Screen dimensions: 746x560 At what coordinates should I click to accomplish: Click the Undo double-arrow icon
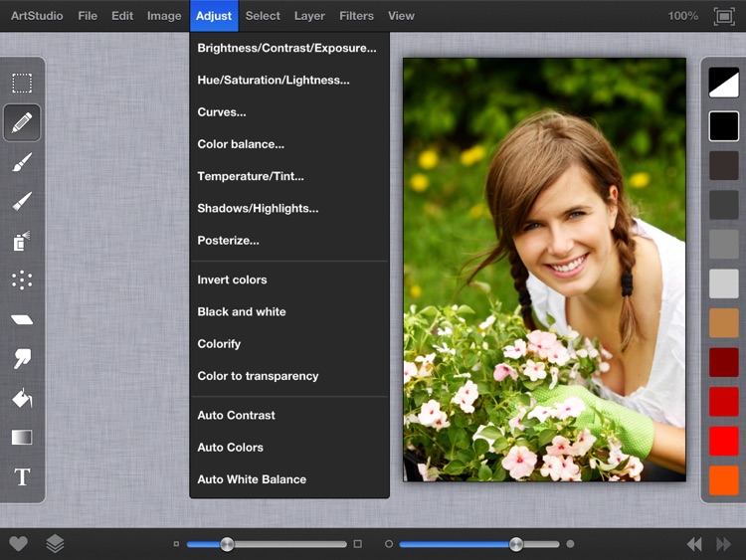[694, 544]
